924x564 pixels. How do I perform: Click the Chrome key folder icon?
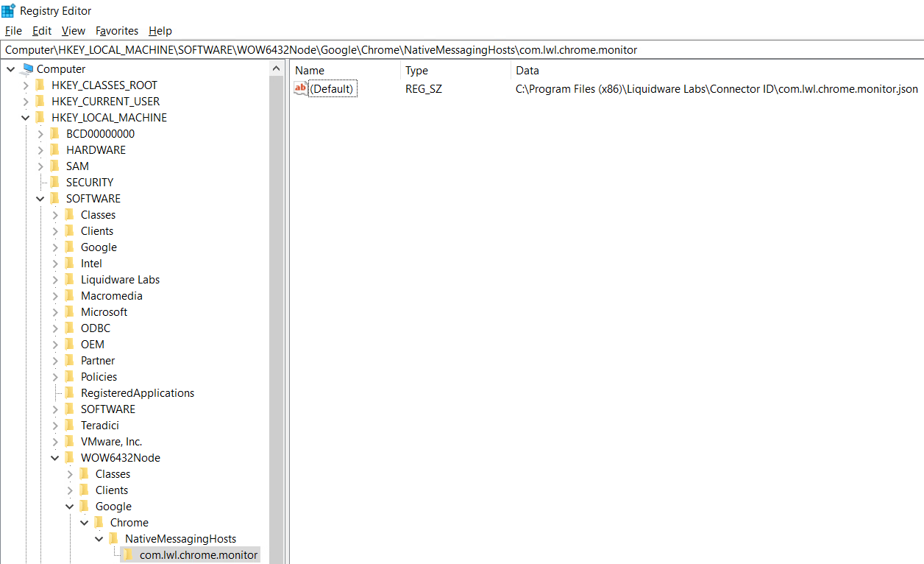click(98, 522)
